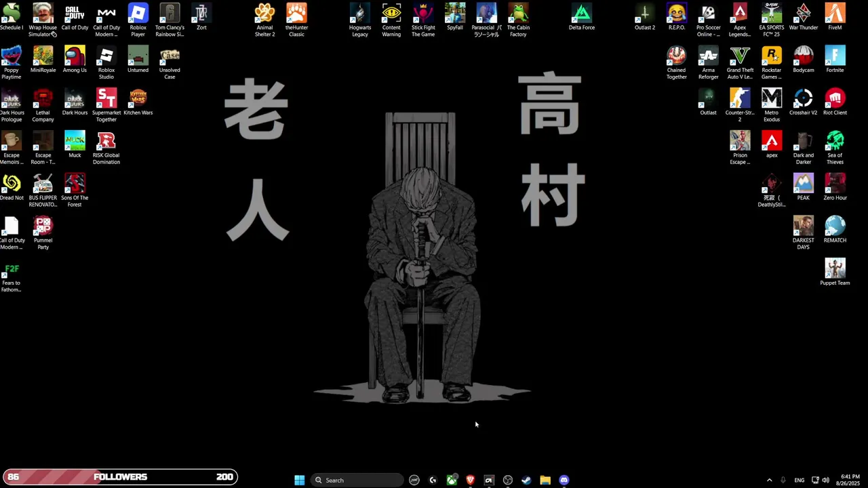Open the Unsolved Case shortcut

click(x=170, y=63)
